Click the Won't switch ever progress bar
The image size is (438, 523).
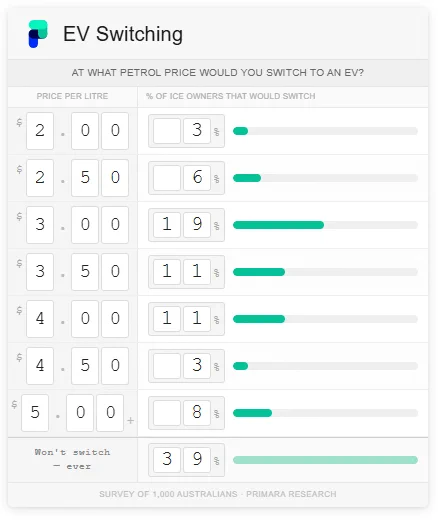click(x=325, y=460)
